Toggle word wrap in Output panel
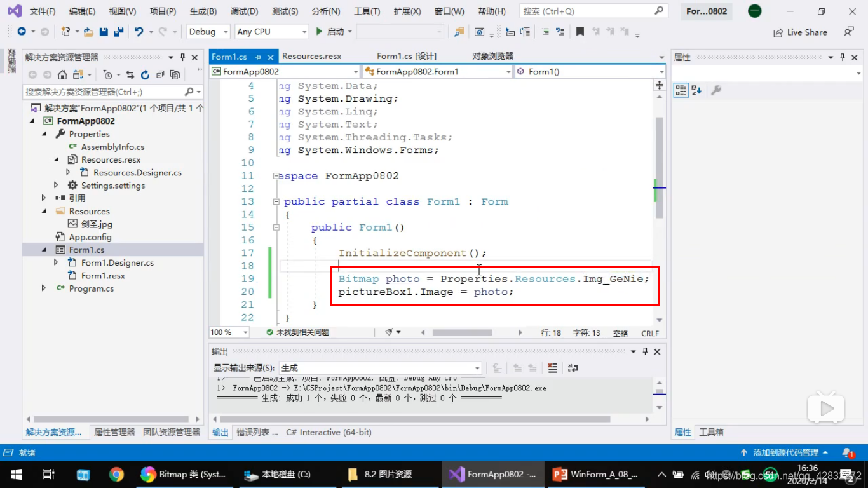868x488 pixels. coord(573,368)
